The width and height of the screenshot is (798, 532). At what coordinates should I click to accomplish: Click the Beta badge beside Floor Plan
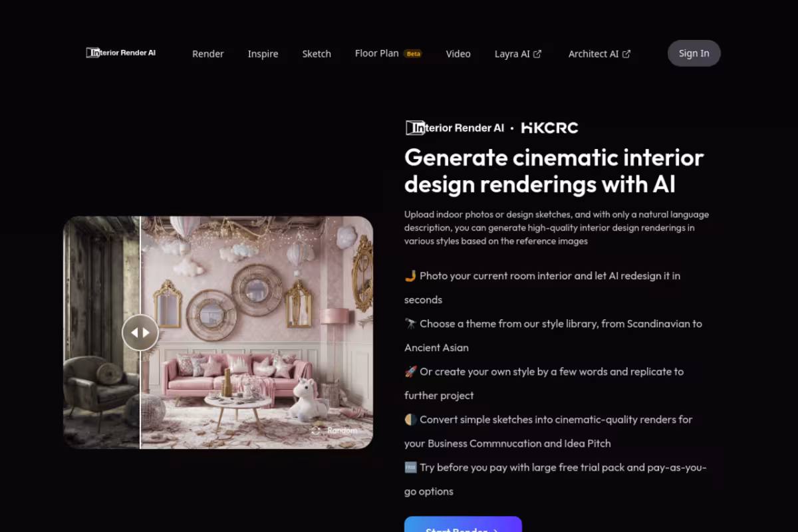click(x=413, y=54)
